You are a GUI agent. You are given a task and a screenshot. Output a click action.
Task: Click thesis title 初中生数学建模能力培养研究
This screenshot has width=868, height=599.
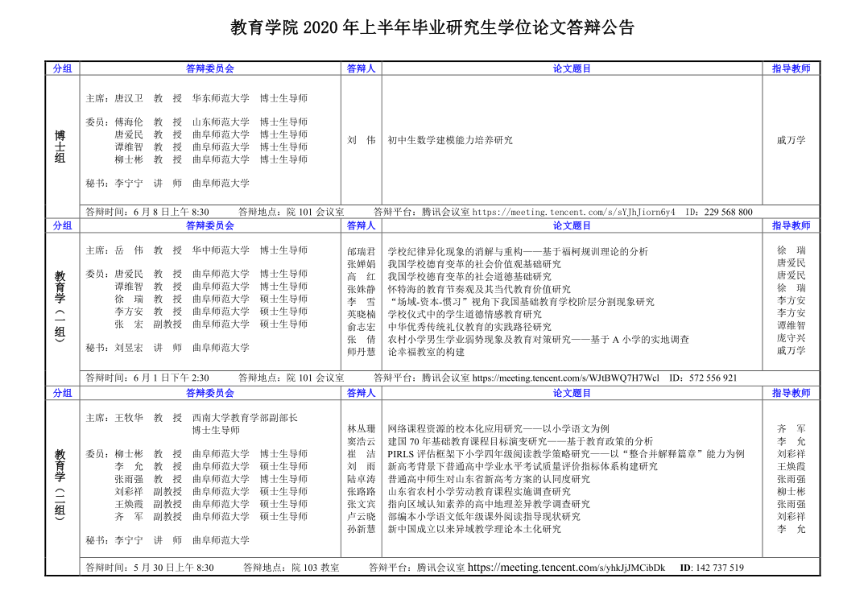click(450, 140)
